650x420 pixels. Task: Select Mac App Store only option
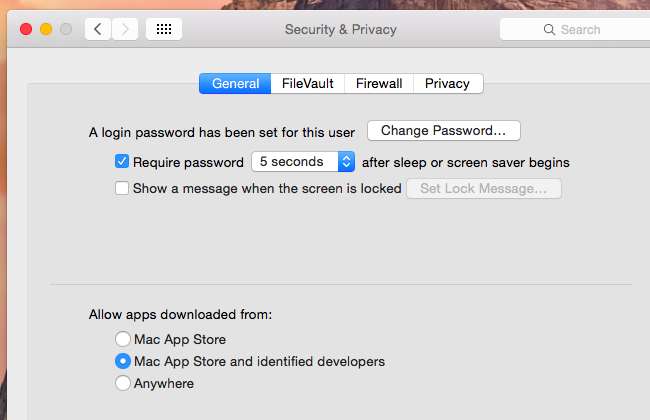coord(123,339)
